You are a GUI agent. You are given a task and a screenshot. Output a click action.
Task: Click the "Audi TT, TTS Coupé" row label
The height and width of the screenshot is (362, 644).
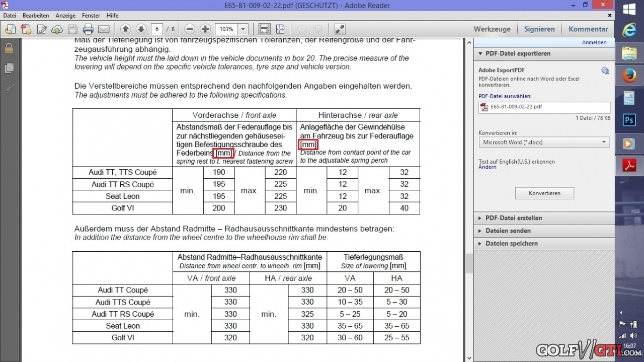122,172
